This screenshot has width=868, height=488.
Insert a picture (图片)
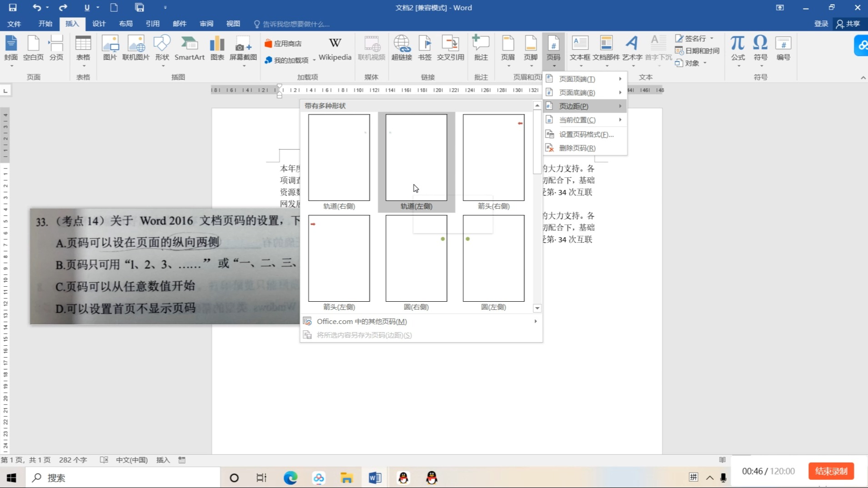[x=110, y=49]
